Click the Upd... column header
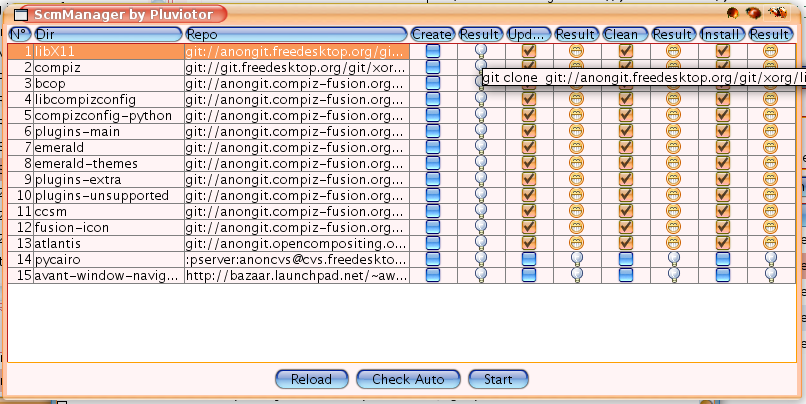Screen dimensions: 806x404 528,34
